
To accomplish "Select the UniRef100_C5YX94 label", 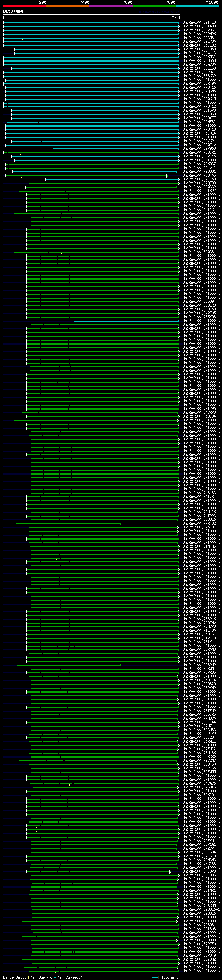I will 199,141.
